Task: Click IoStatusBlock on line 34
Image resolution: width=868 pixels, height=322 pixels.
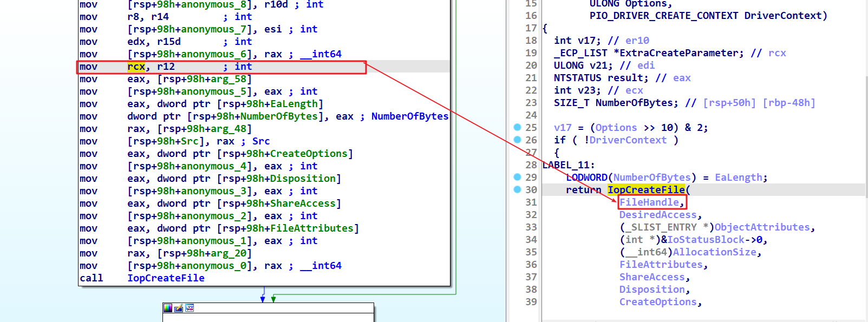Action: click(x=706, y=240)
